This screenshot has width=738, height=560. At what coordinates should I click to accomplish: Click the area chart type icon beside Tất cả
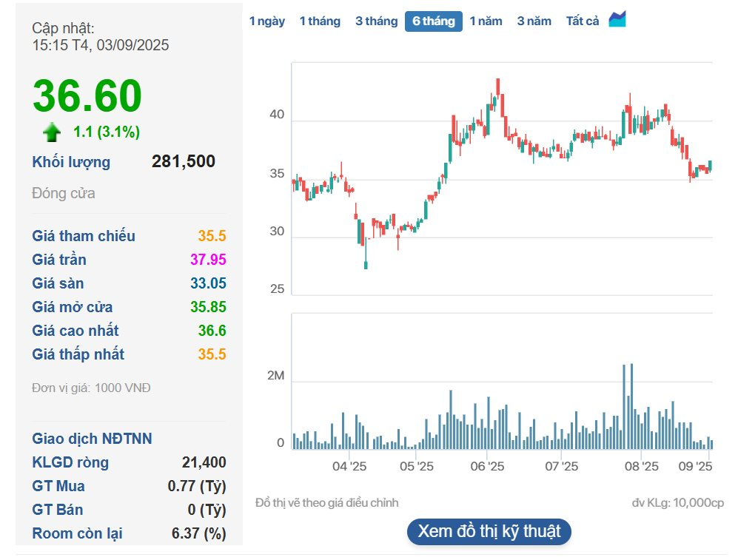[x=617, y=20]
